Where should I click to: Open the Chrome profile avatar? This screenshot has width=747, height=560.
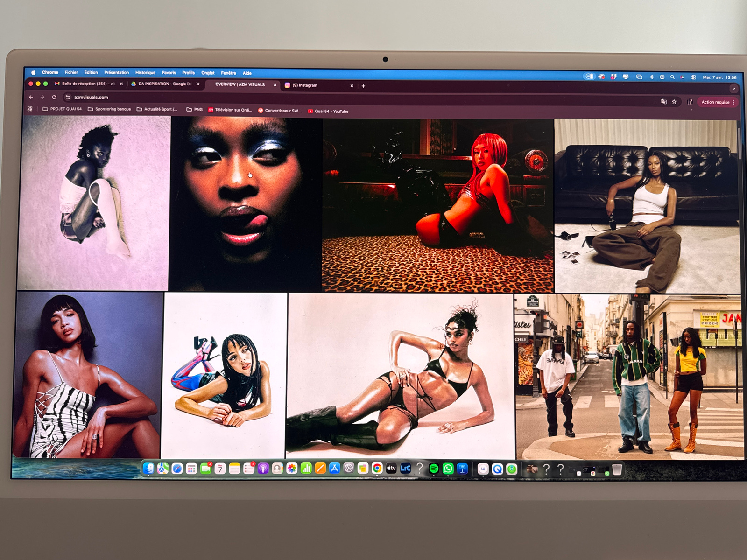690,102
